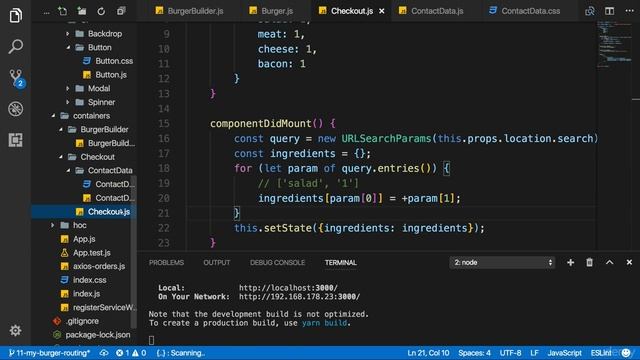Click the feedback smiley in status bar
The height and width of the screenshot is (360, 640).
(626, 353)
